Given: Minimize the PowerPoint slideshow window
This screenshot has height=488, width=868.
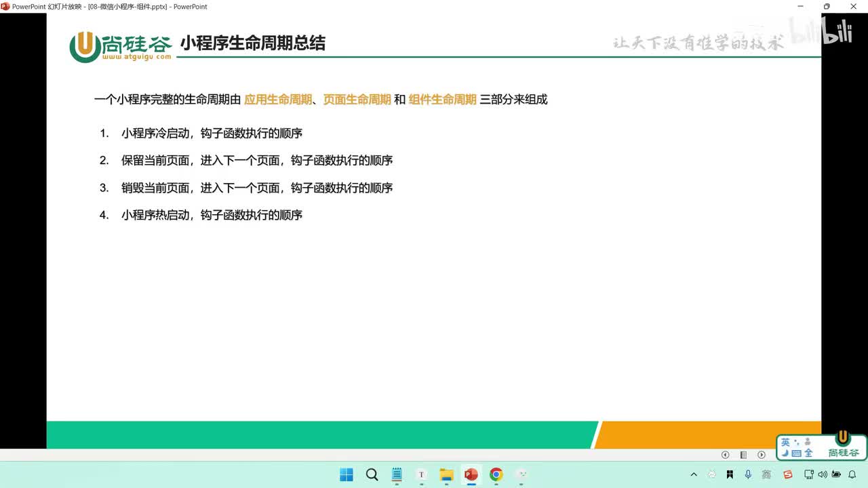Looking at the screenshot, I should click(x=800, y=6).
